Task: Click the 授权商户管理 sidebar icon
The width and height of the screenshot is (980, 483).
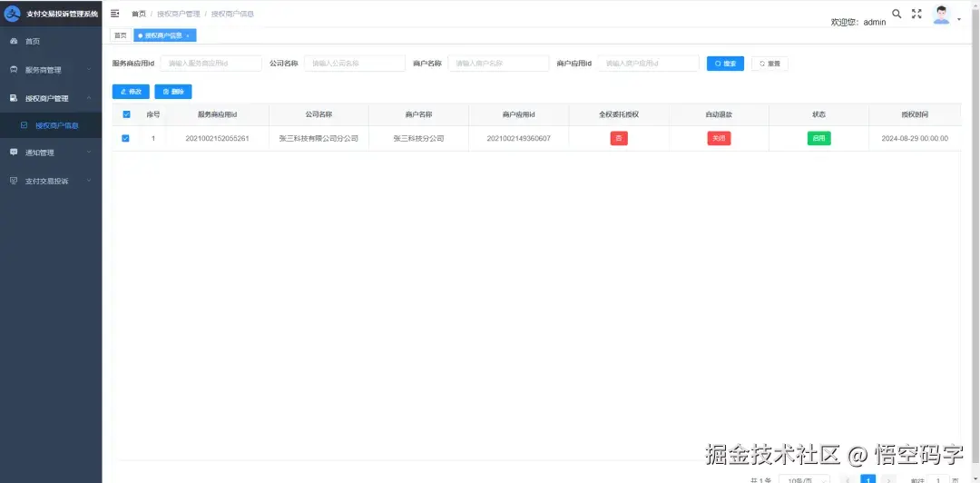Action: pos(14,98)
